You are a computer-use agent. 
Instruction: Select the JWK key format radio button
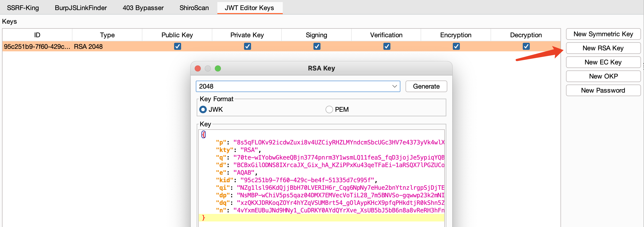203,109
